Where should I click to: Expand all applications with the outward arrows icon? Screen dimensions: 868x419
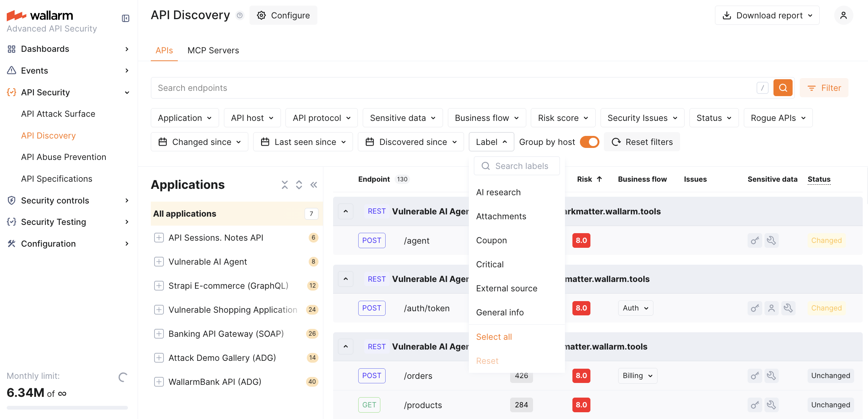[299, 185]
